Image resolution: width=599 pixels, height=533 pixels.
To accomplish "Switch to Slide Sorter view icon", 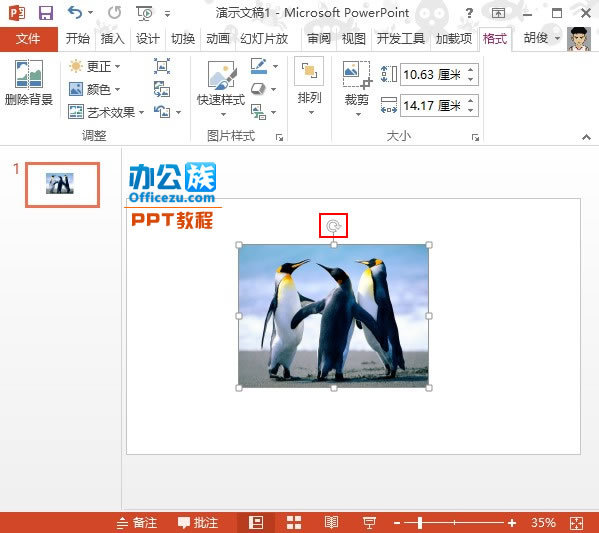I will 294,522.
